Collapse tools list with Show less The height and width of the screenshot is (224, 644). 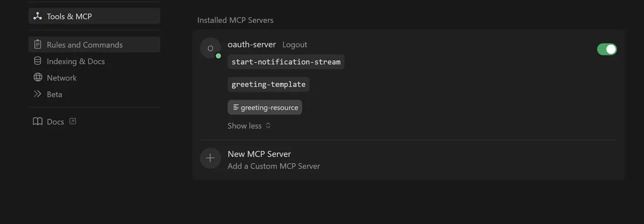[249, 126]
